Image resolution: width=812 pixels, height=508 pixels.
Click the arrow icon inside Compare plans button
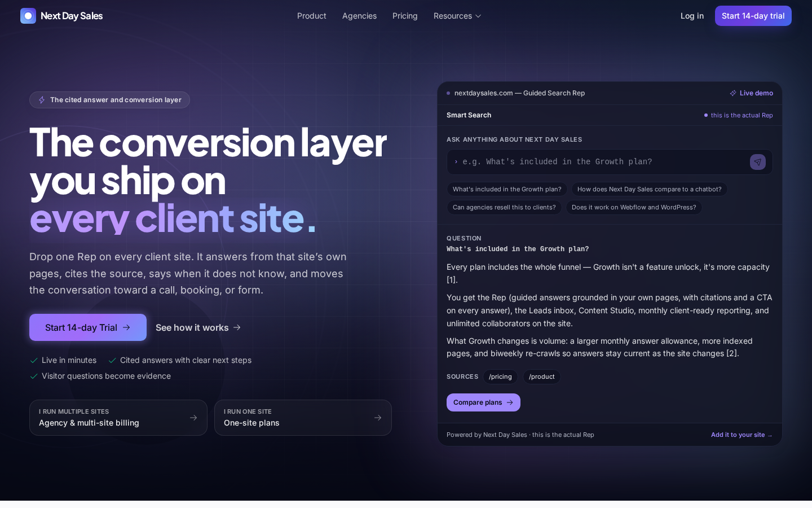[x=510, y=402]
